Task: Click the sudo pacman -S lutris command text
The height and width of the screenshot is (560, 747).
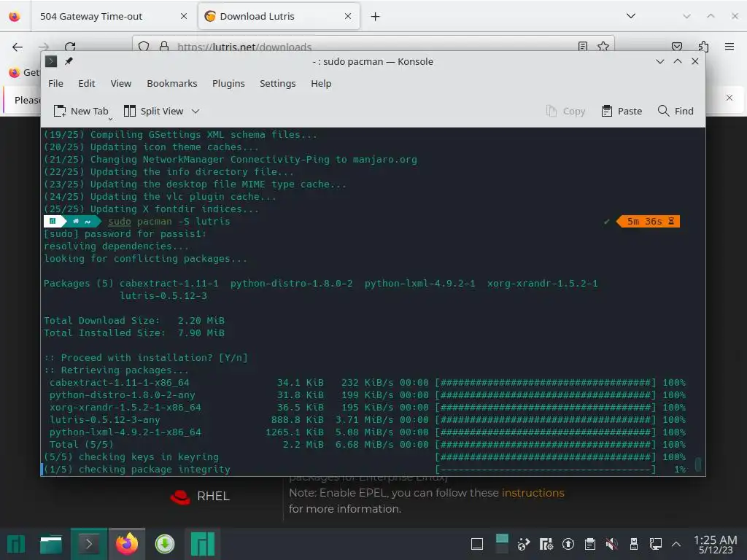Action: [169, 222]
